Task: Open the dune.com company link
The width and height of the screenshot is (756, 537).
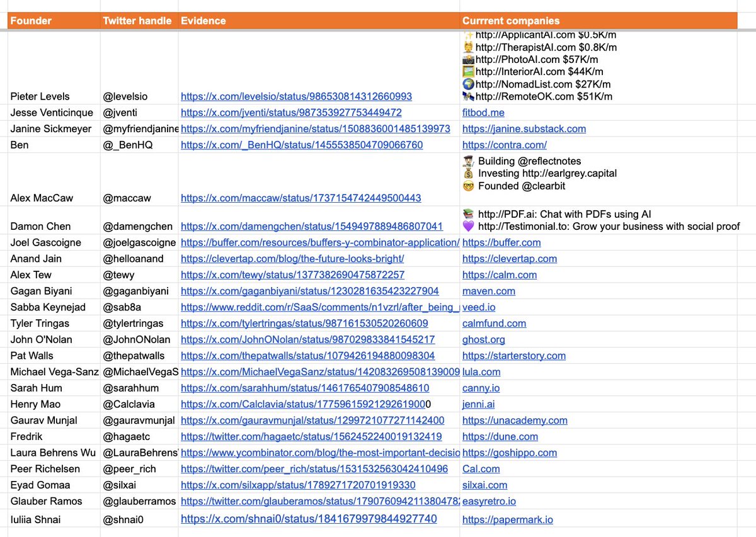Action: point(500,436)
